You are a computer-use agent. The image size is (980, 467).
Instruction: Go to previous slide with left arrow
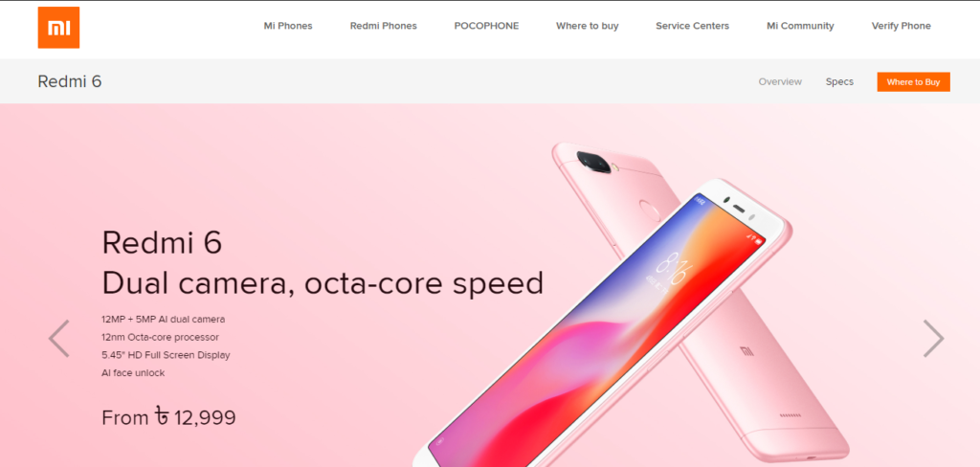(58, 338)
